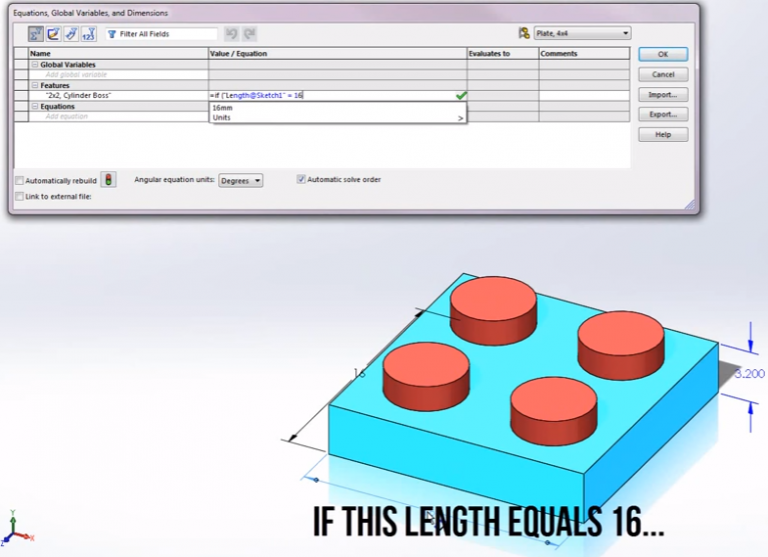Collapse the Global Variables section

click(x=35, y=64)
